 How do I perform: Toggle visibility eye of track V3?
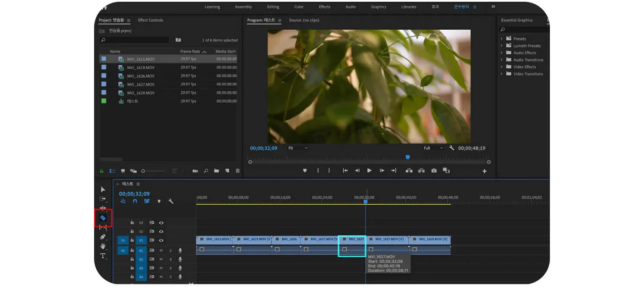161,223
